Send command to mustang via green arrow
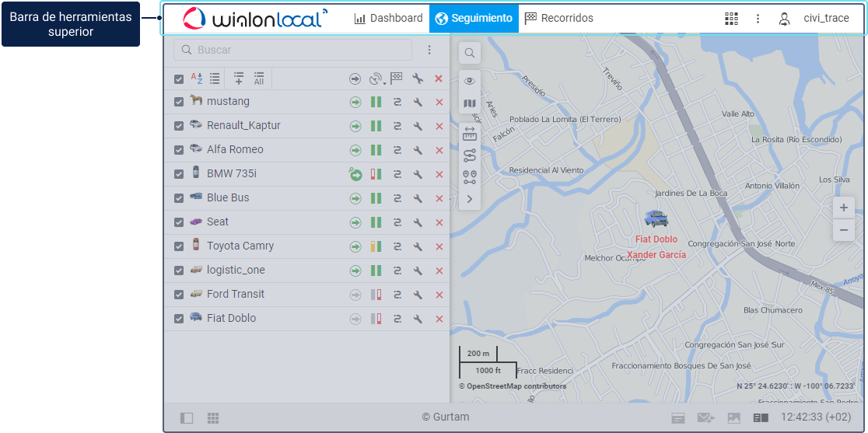868x433 pixels. point(355,103)
